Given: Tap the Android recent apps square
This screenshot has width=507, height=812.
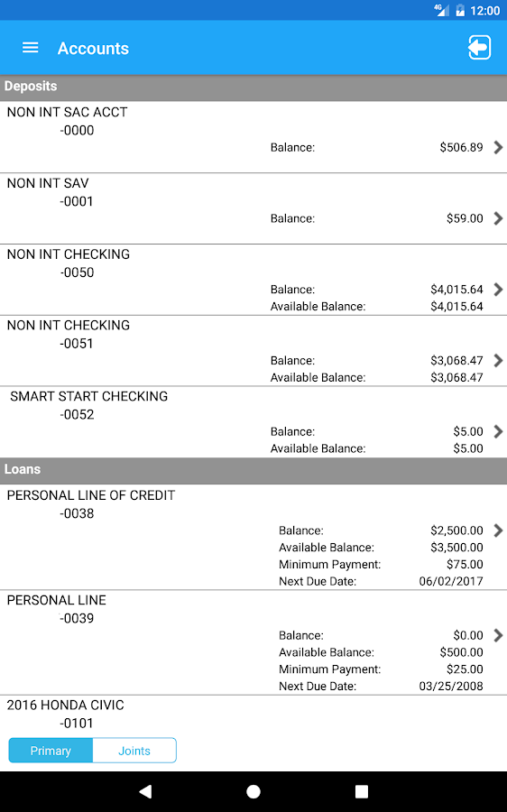Looking at the screenshot, I should click(362, 791).
